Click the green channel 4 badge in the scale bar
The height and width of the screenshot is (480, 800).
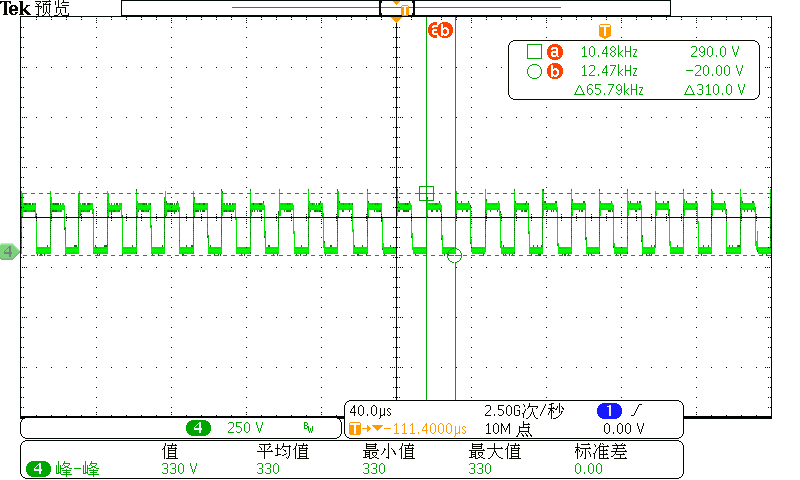click(198, 428)
